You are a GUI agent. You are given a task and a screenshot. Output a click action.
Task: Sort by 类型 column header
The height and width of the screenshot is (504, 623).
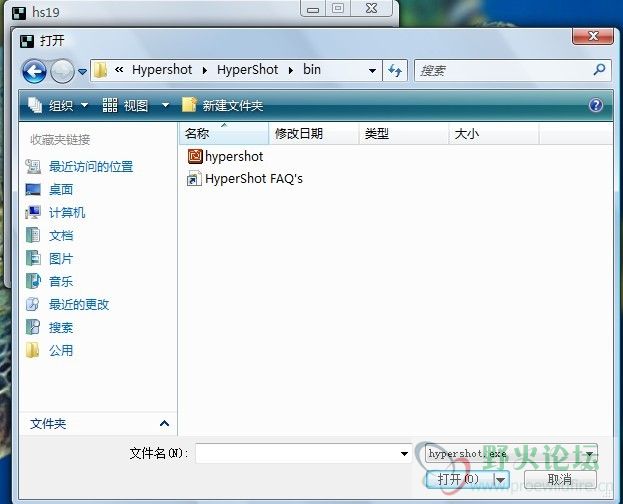[x=404, y=134]
